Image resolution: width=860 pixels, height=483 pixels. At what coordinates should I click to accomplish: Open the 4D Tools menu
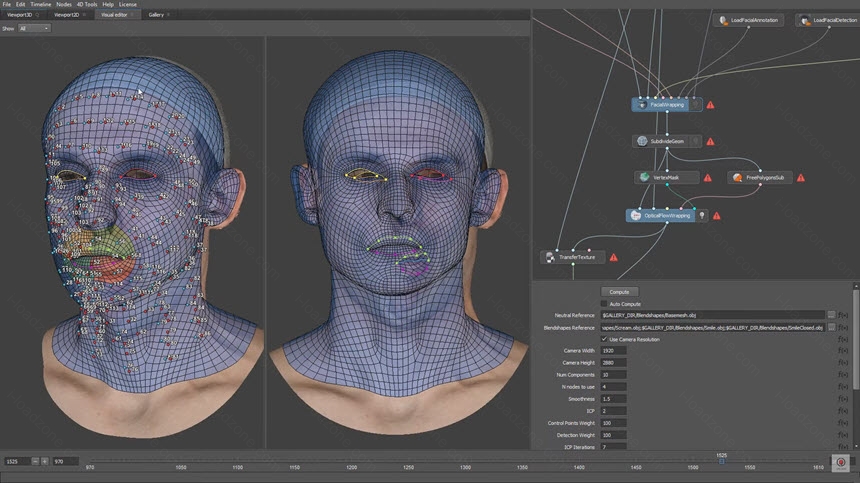coord(87,4)
